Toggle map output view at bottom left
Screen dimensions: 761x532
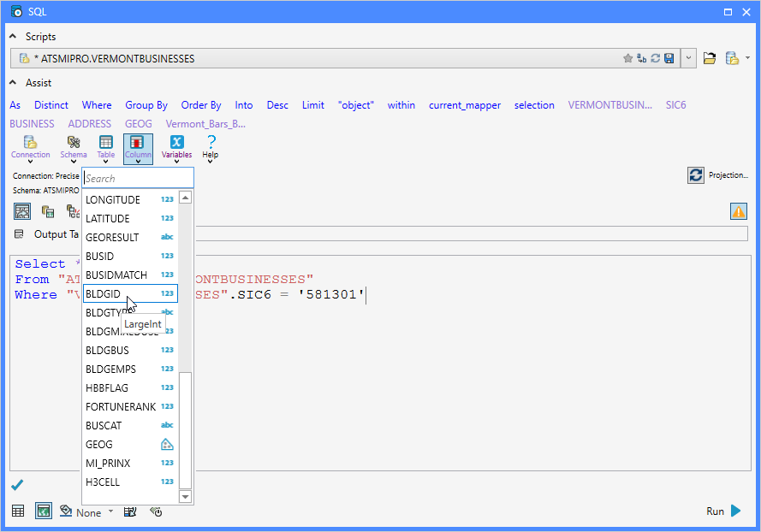(43, 511)
